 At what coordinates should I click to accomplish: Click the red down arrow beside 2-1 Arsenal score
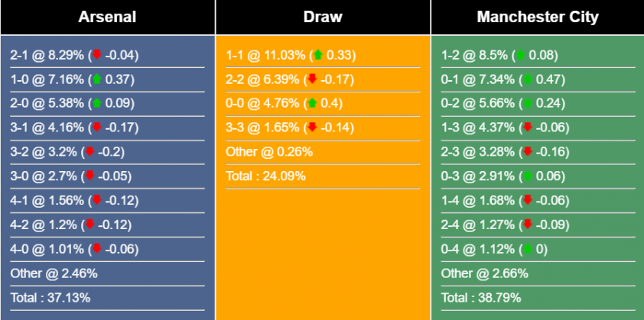(x=97, y=55)
